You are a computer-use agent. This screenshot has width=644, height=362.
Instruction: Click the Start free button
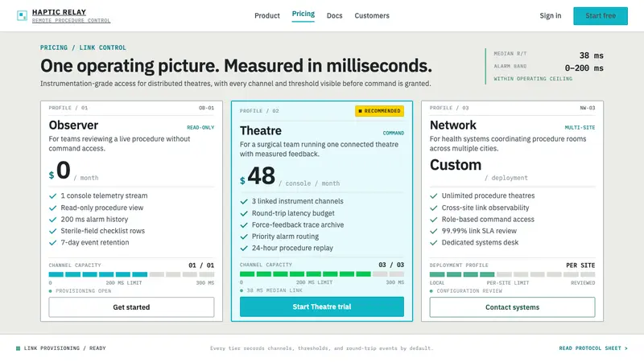(x=601, y=15)
